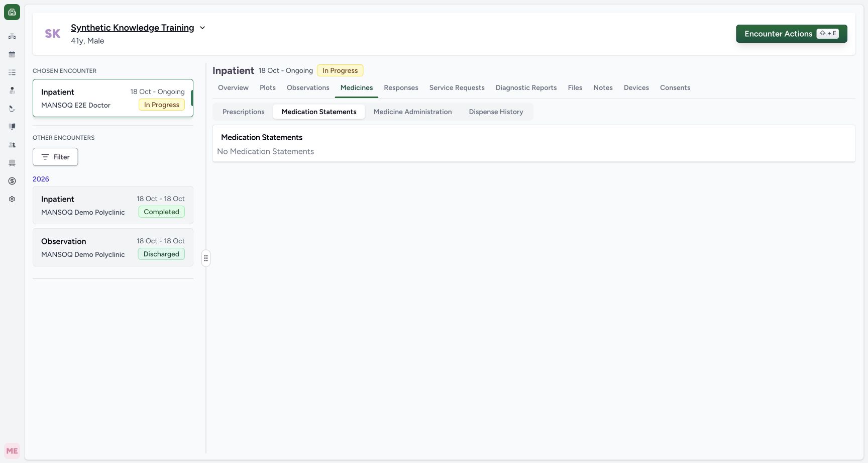
Task: Click the In Progress badge in header
Action: pyautogui.click(x=340, y=70)
